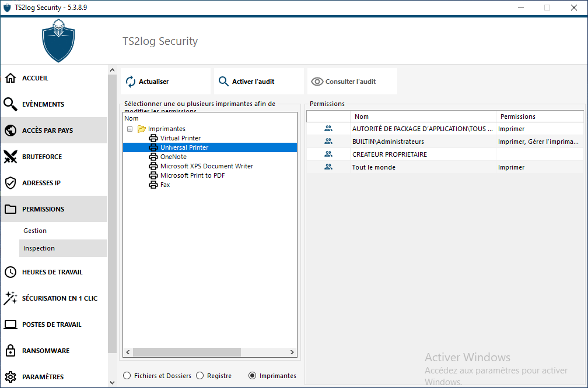
Task: Click the Evènements magnifier icon
Action: coord(10,104)
